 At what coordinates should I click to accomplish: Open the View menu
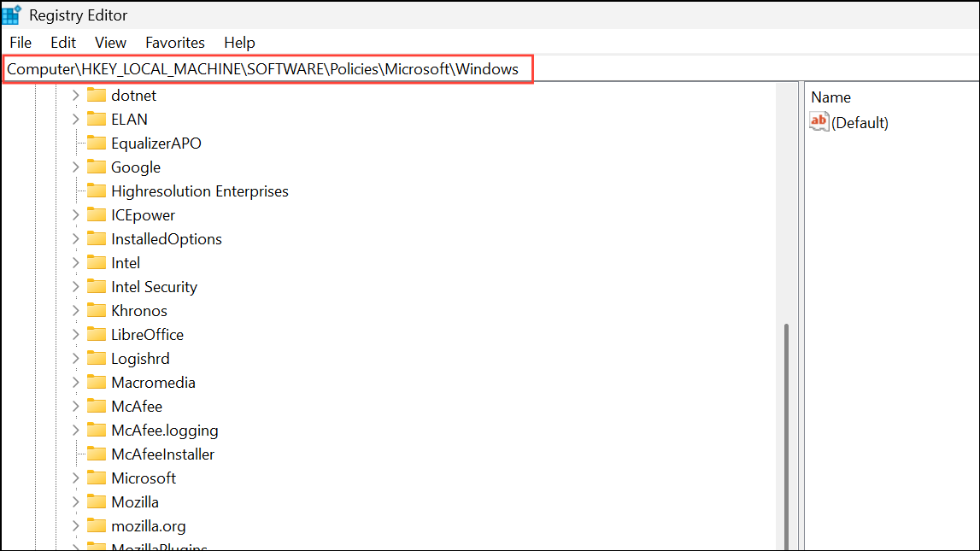coord(110,43)
